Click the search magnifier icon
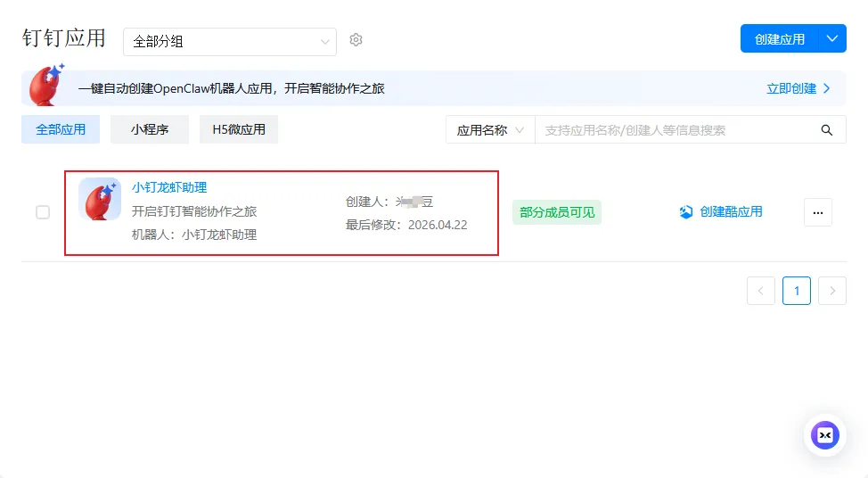868x478 pixels. (826, 130)
